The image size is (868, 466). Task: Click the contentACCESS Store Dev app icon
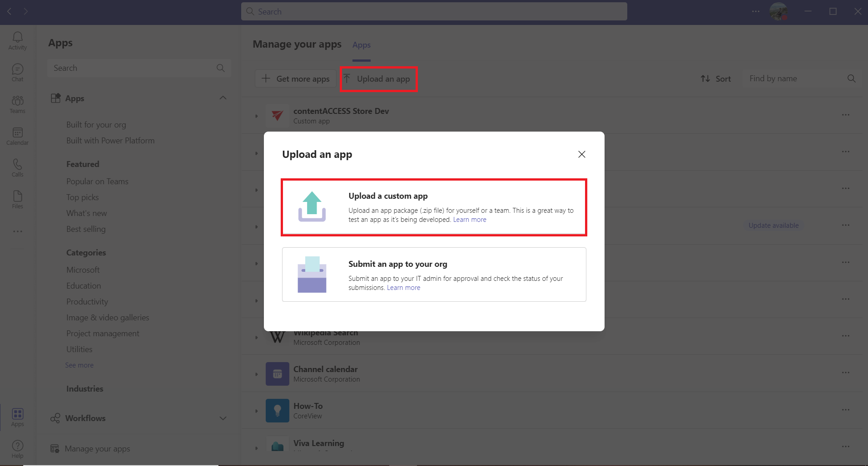coord(278,116)
